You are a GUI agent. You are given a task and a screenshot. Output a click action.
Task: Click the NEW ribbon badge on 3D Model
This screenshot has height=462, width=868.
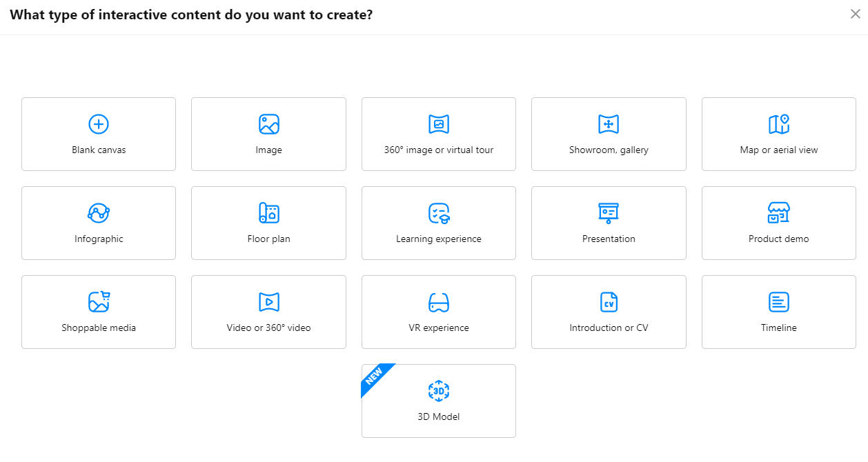pyautogui.click(x=374, y=376)
